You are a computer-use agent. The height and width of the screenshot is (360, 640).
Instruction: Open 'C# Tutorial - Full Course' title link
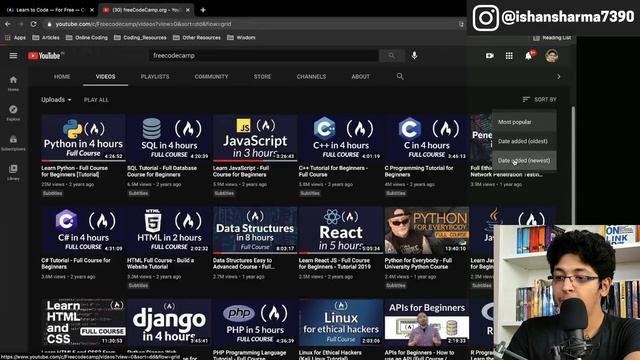click(76, 263)
